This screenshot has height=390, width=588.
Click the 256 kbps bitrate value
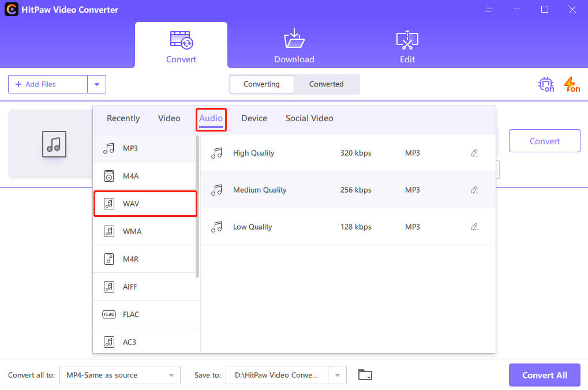(x=356, y=190)
